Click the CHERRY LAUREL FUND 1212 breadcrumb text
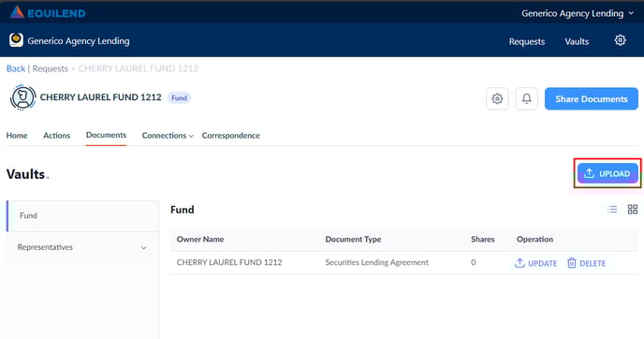 tap(138, 68)
